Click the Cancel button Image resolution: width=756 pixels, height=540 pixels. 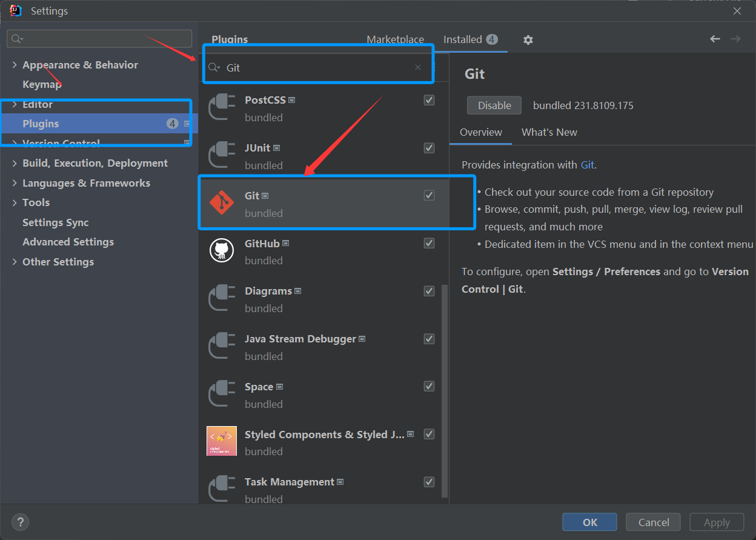tap(654, 522)
